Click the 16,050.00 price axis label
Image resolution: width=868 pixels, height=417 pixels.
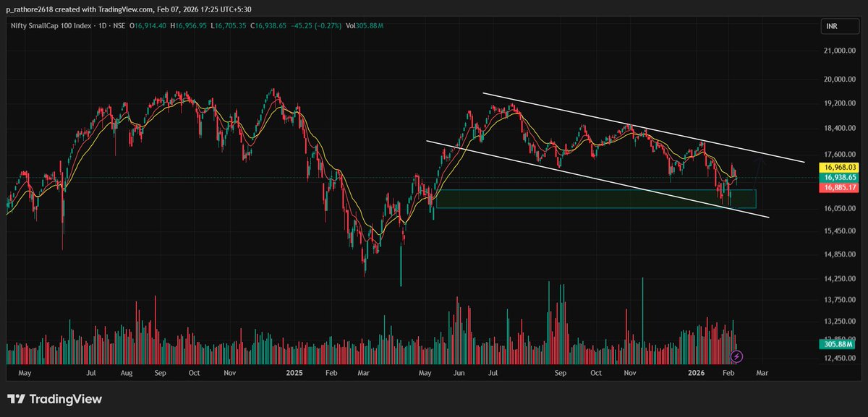pyautogui.click(x=839, y=209)
